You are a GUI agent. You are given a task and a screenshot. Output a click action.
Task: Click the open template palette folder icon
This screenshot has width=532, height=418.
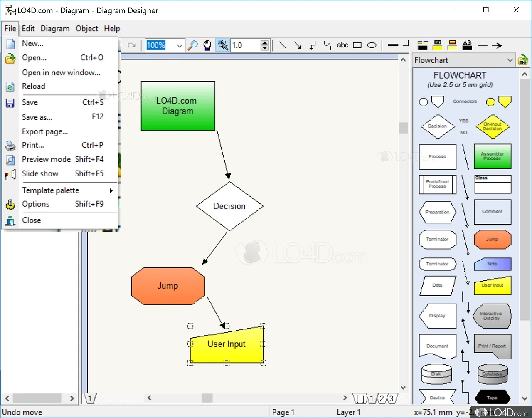(x=523, y=60)
